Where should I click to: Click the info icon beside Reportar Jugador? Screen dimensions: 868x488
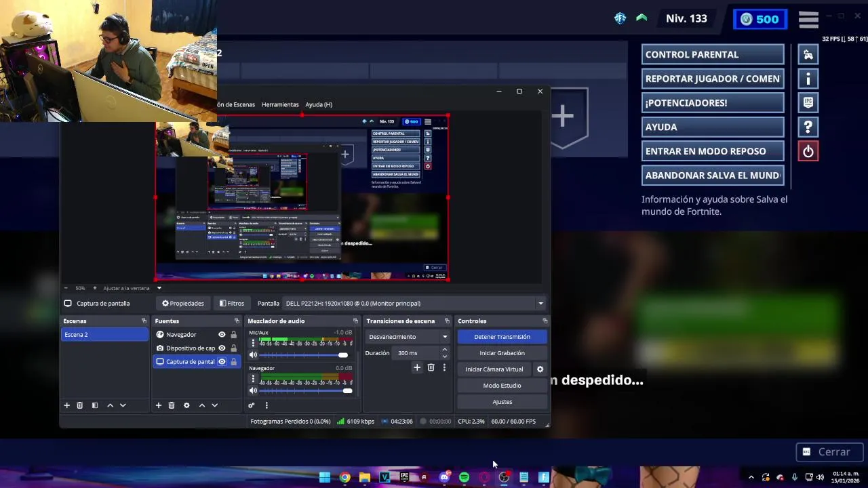(x=808, y=79)
